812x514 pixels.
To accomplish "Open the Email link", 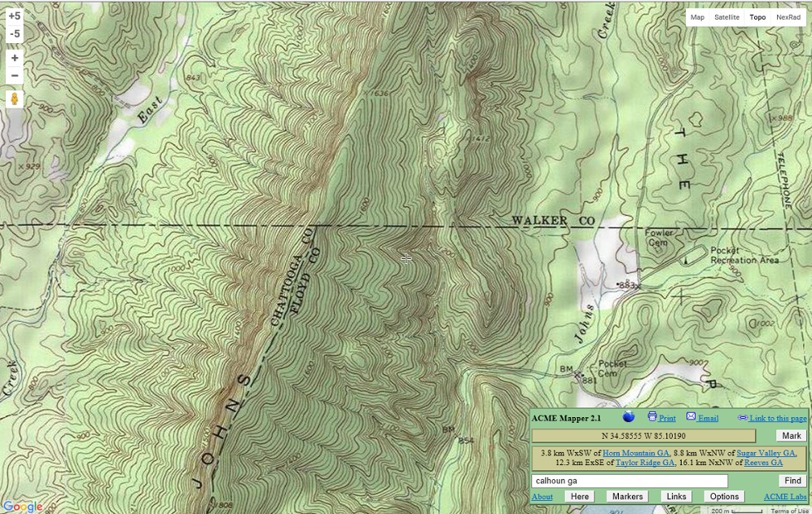I will pyautogui.click(x=708, y=418).
